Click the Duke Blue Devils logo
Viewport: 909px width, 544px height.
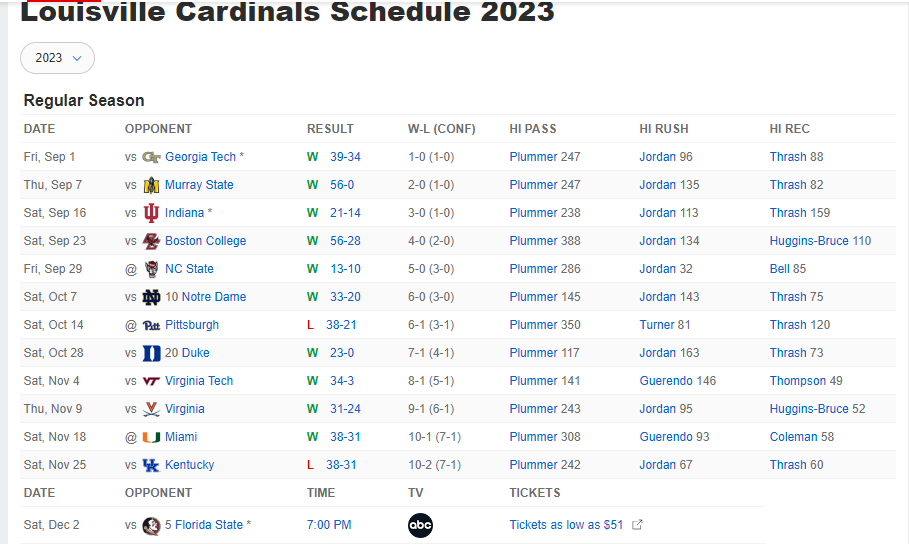151,353
